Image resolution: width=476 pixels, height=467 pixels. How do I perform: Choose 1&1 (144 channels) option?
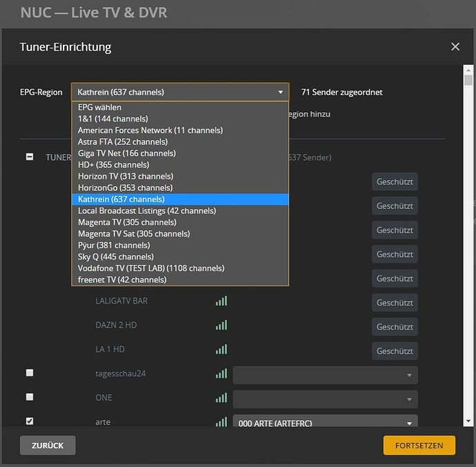pyautogui.click(x=180, y=119)
